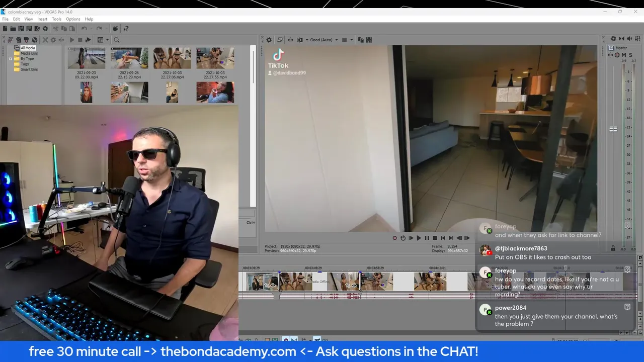The height and width of the screenshot is (362, 644).
Task: Toggle Loop Playback in preview transport
Action: coord(403,238)
